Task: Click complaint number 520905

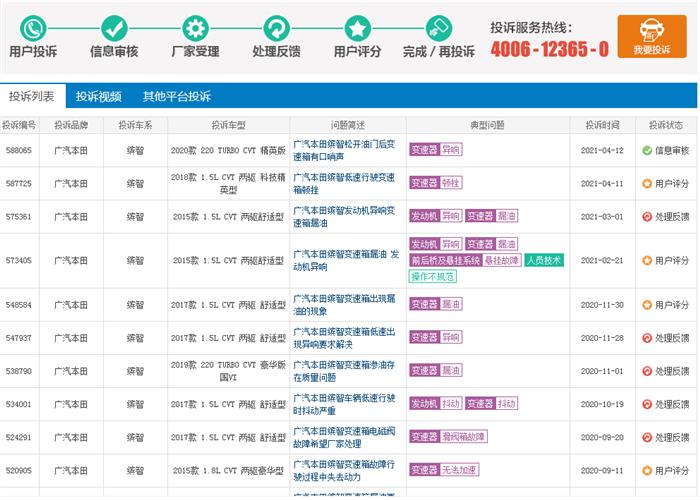Action: pos(19,471)
